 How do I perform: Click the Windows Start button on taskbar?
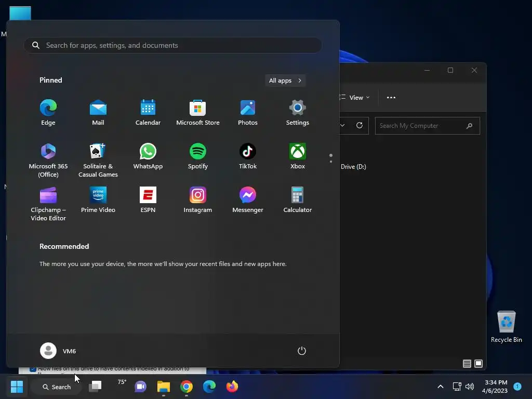click(17, 387)
